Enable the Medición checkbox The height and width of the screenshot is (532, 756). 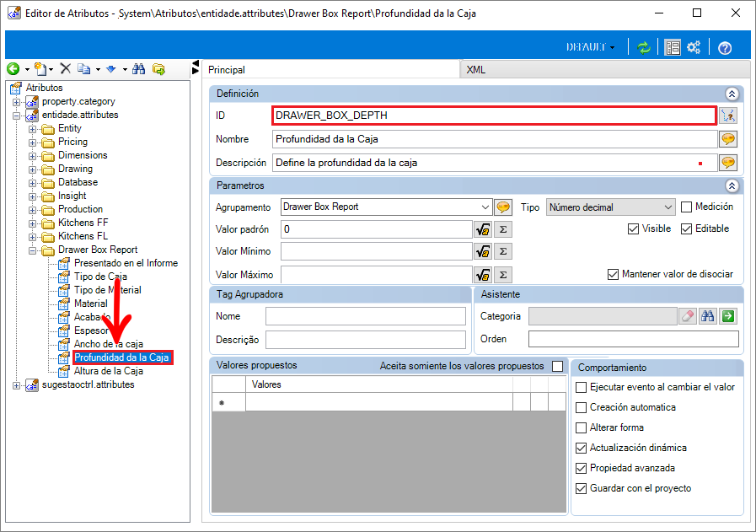pyautogui.click(x=686, y=207)
